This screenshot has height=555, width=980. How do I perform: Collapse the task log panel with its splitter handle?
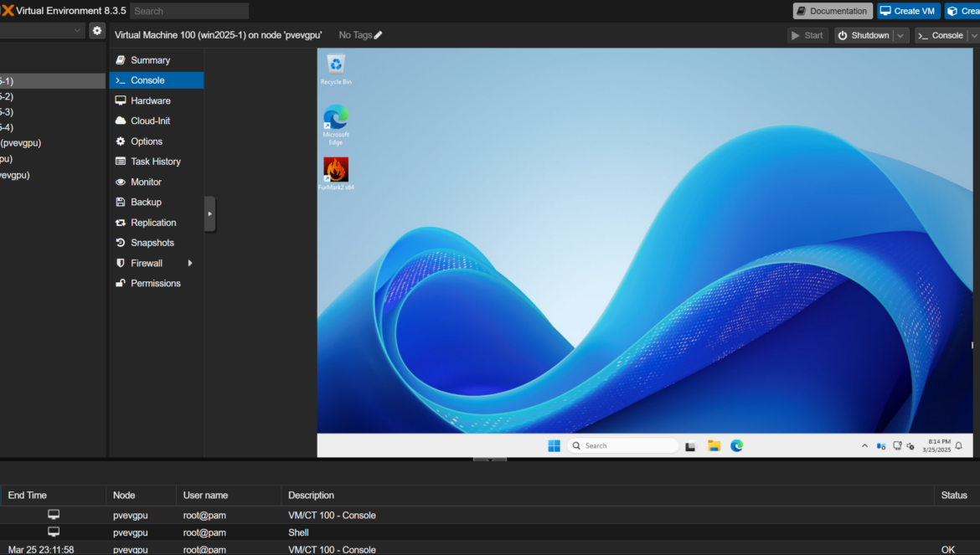[x=490, y=460]
